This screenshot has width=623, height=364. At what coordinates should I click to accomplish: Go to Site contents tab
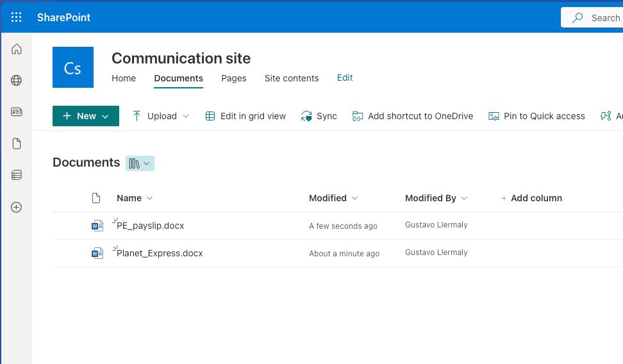pyautogui.click(x=292, y=78)
